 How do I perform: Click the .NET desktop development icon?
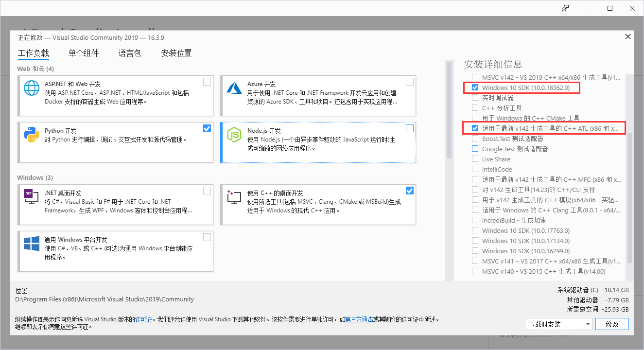[32, 196]
